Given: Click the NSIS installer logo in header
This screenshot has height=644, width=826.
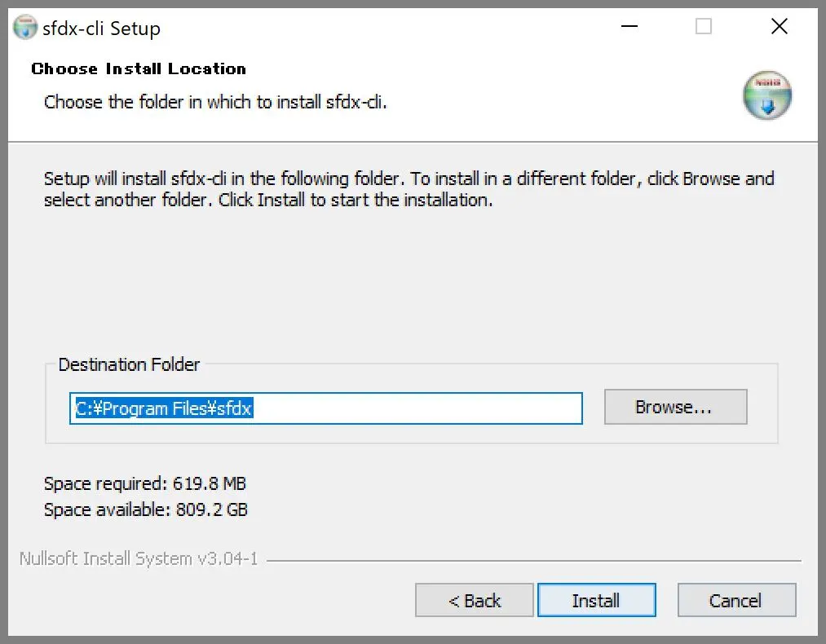Looking at the screenshot, I should pyautogui.click(x=767, y=95).
